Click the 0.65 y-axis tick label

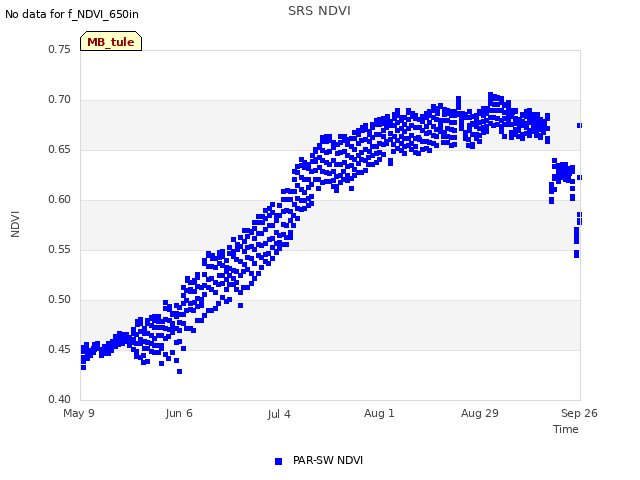60,149
